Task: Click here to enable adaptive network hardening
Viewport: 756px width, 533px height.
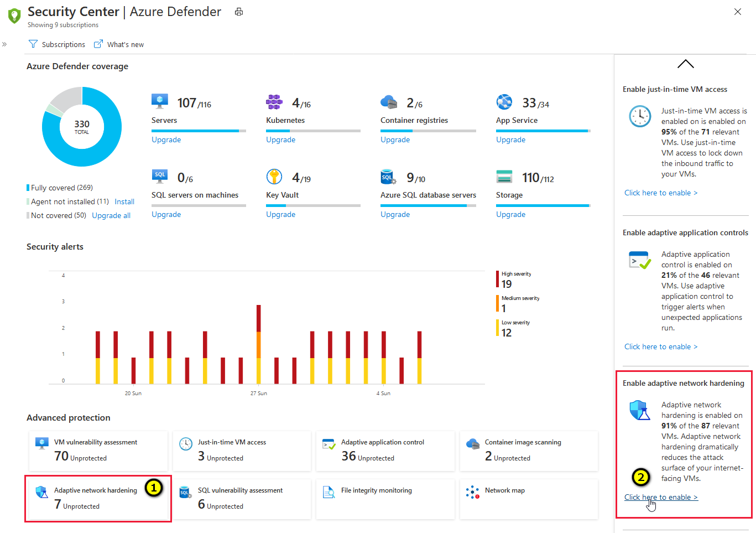Action: tap(661, 497)
